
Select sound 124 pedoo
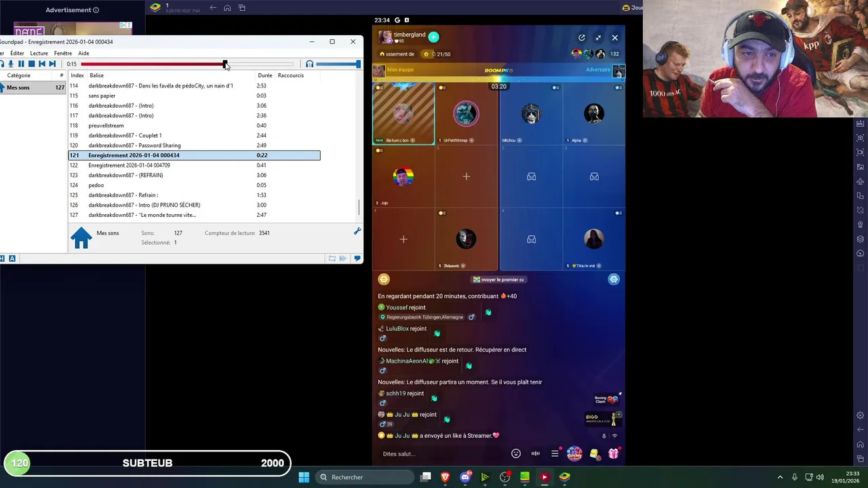[194, 185]
